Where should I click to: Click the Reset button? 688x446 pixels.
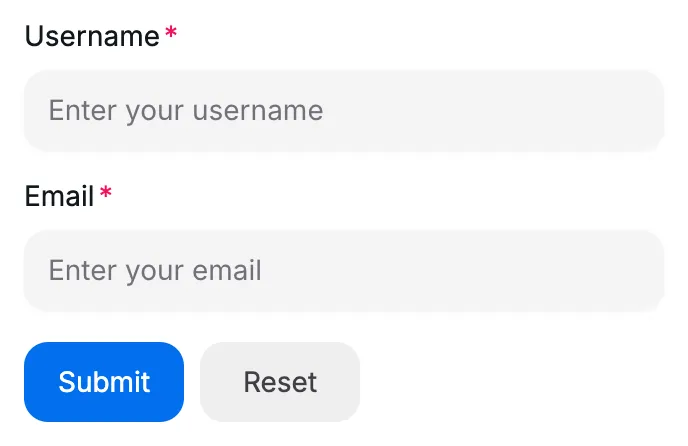pyautogui.click(x=280, y=381)
